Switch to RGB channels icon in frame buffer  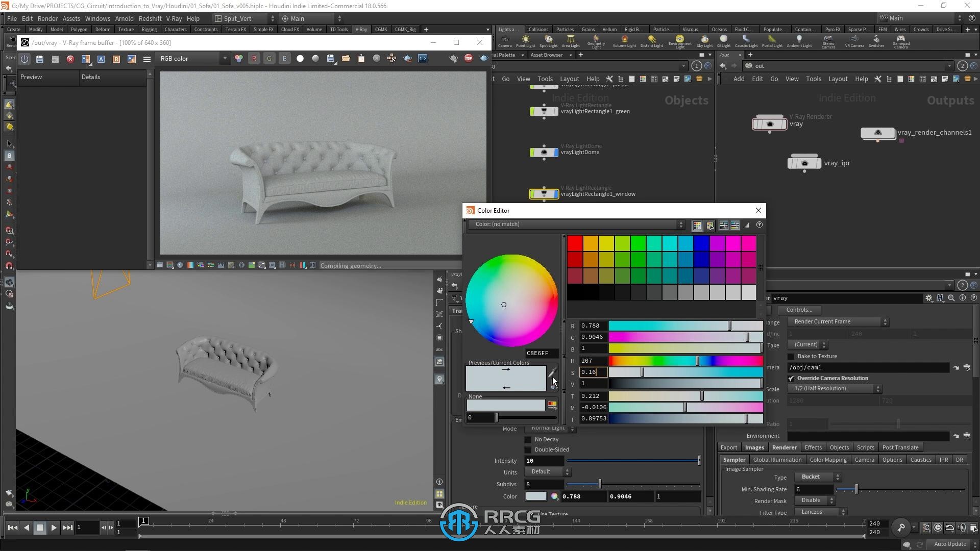tap(238, 59)
